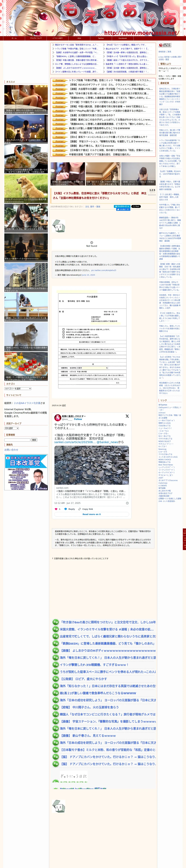Click the tweet author's avatar icon

[x=58, y=418]
